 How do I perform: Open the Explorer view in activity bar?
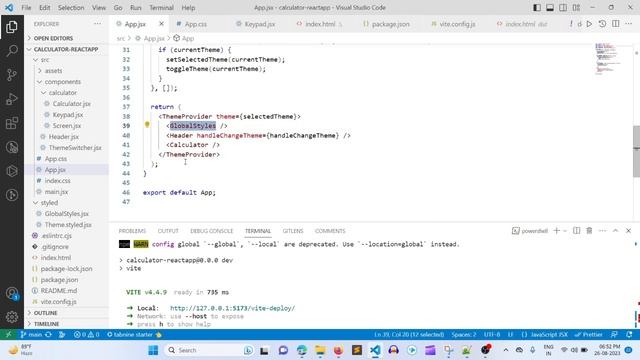tap(12, 27)
